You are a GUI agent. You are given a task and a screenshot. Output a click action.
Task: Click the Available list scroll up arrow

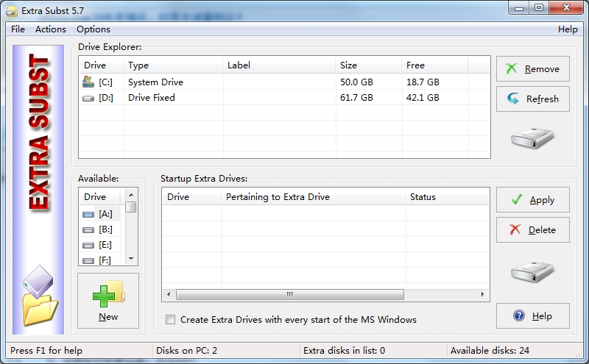[x=131, y=194]
